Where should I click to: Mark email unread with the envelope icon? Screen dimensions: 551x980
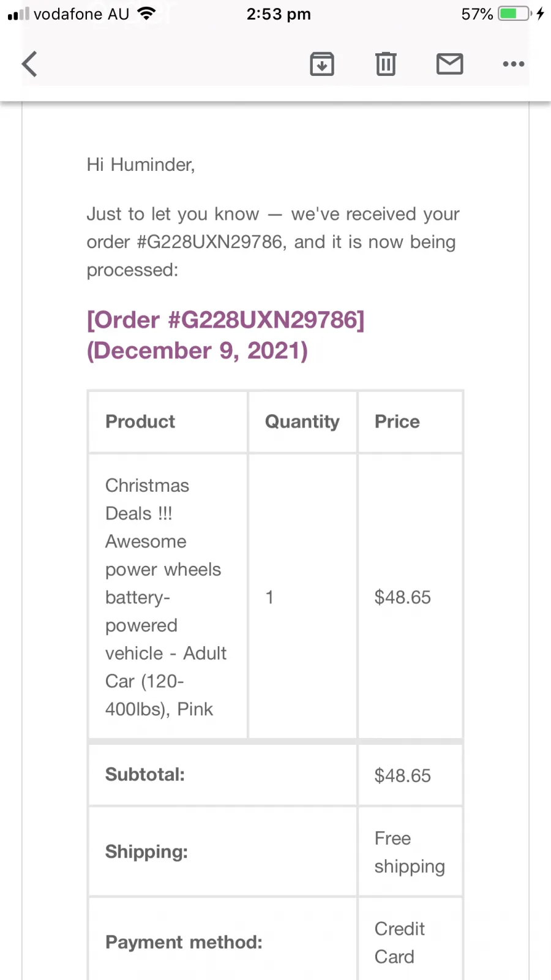pyautogui.click(x=450, y=64)
